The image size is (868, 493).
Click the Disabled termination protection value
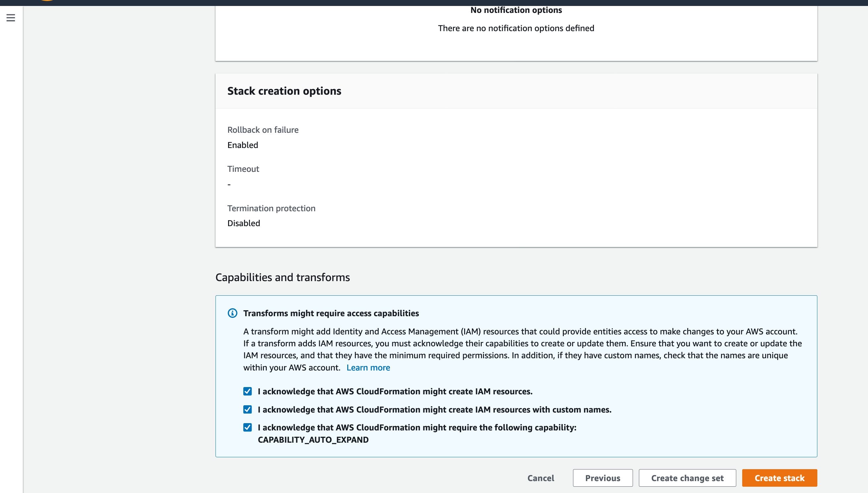[243, 223]
